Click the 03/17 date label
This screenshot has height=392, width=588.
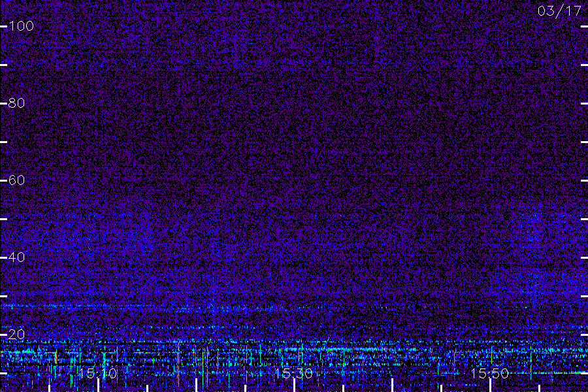[x=559, y=11]
